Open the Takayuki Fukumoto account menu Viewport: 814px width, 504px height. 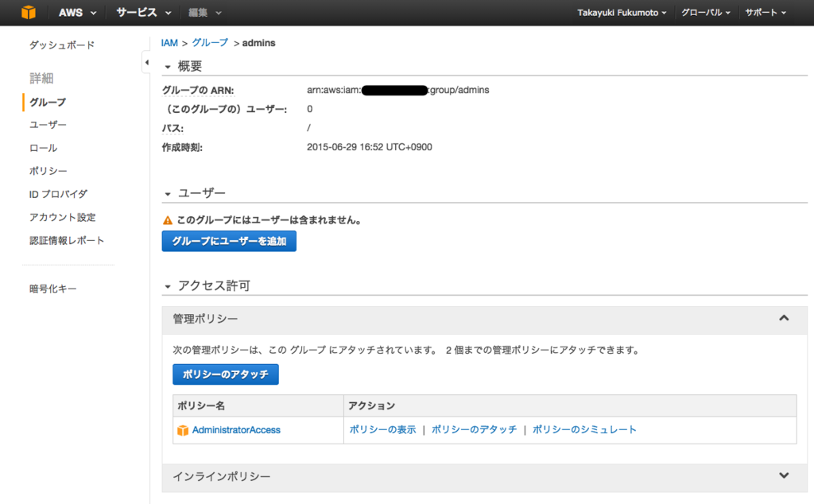click(622, 13)
